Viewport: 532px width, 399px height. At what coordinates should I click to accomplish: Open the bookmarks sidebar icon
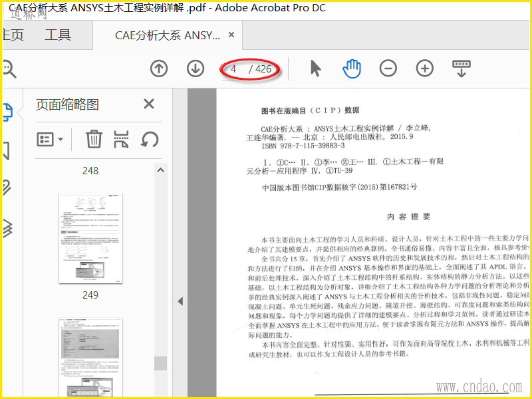(x=7, y=151)
